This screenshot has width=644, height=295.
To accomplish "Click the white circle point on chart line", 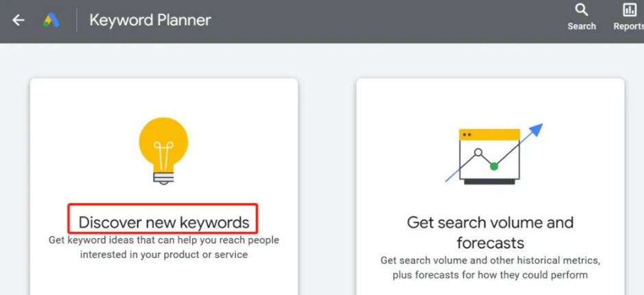I will 478,152.
